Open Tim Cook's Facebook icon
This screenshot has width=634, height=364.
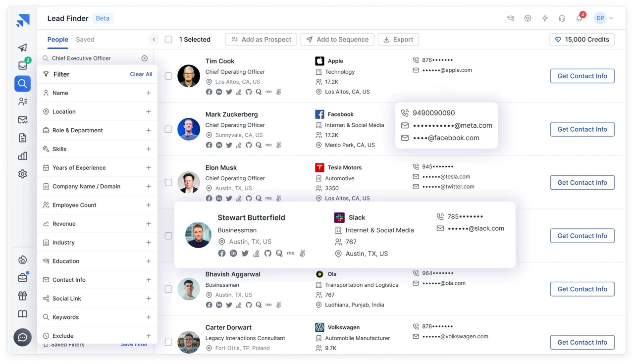(x=209, y=92)
